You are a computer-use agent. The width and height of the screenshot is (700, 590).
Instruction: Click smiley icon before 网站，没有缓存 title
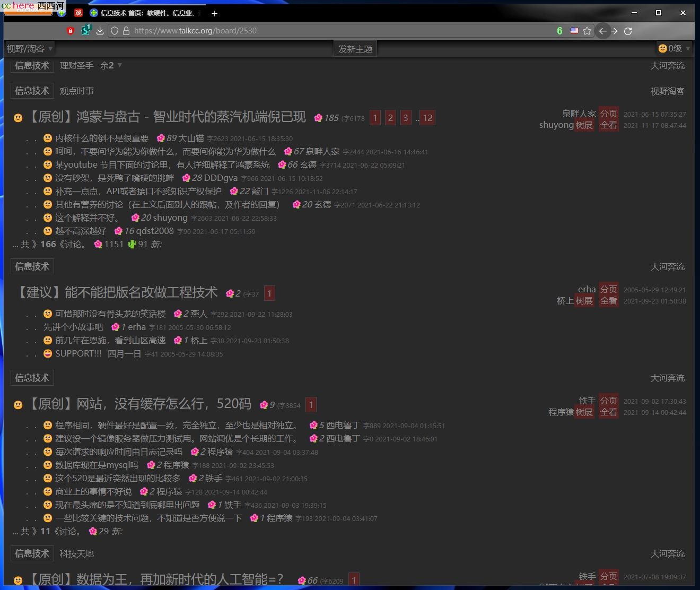coord(18,405)
